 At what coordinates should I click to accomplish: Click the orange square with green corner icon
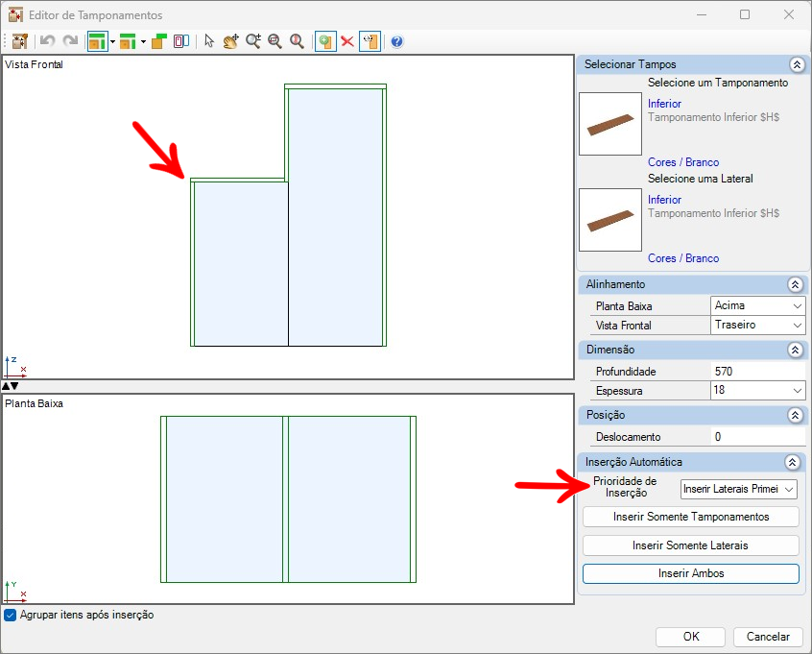(x=159, y=41)
